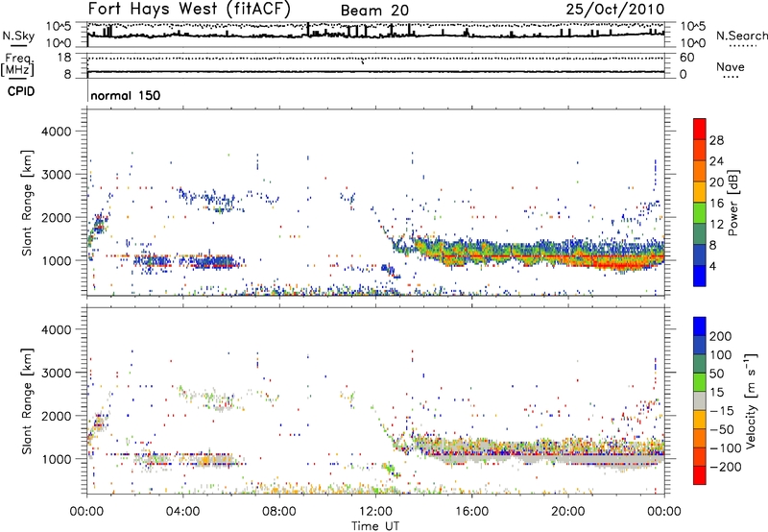This screenshot has width=768, height=532.
Task: Click the 'Fort Hays West (fitACF)' title
Action: (189, 9)
